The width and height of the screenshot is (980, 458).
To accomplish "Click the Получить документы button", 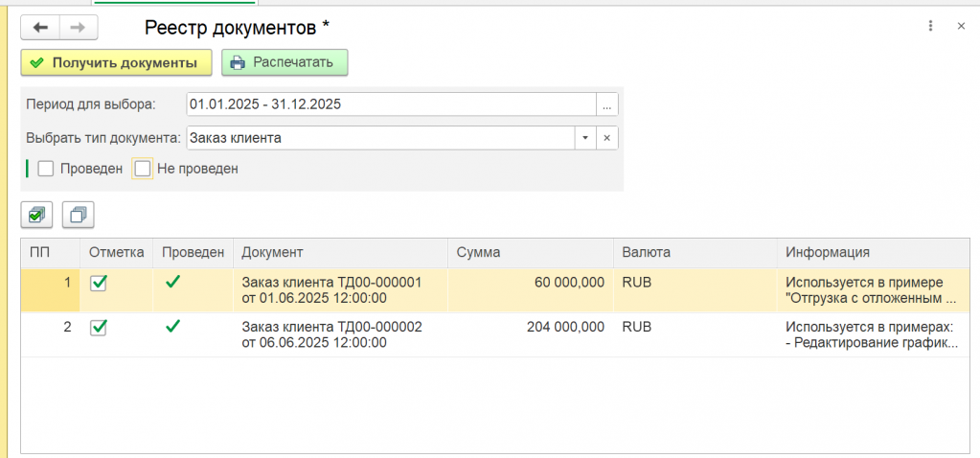I will pos(116,62).
